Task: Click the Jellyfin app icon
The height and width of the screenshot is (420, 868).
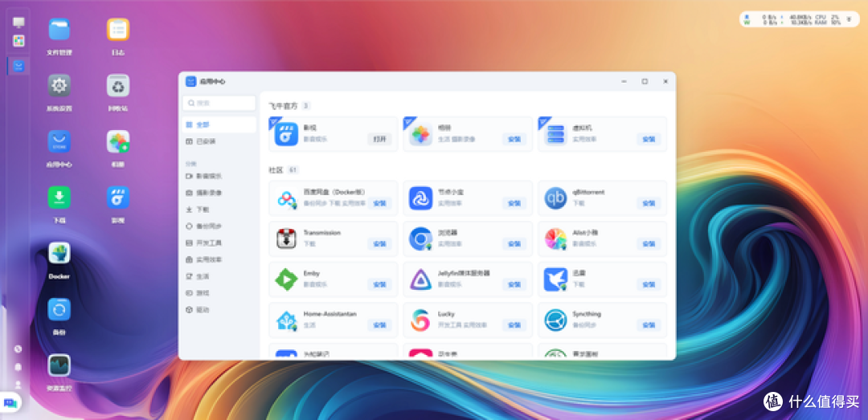Action: point(420,279)
